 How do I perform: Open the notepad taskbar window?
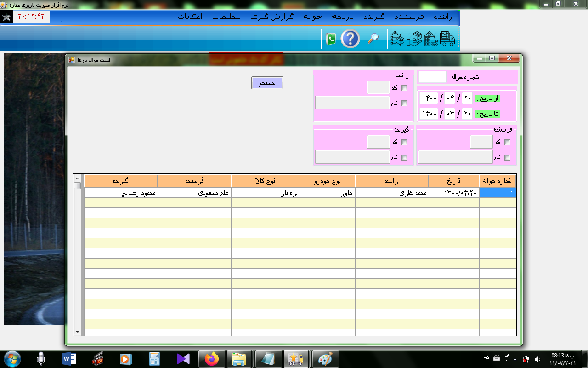[268, 359]
